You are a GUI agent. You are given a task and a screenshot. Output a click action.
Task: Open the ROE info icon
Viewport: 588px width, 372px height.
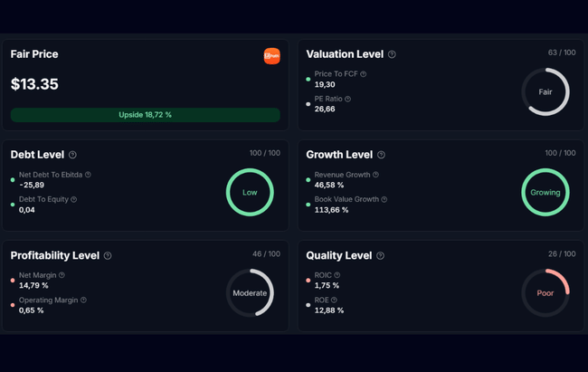[x=334, y=300]
